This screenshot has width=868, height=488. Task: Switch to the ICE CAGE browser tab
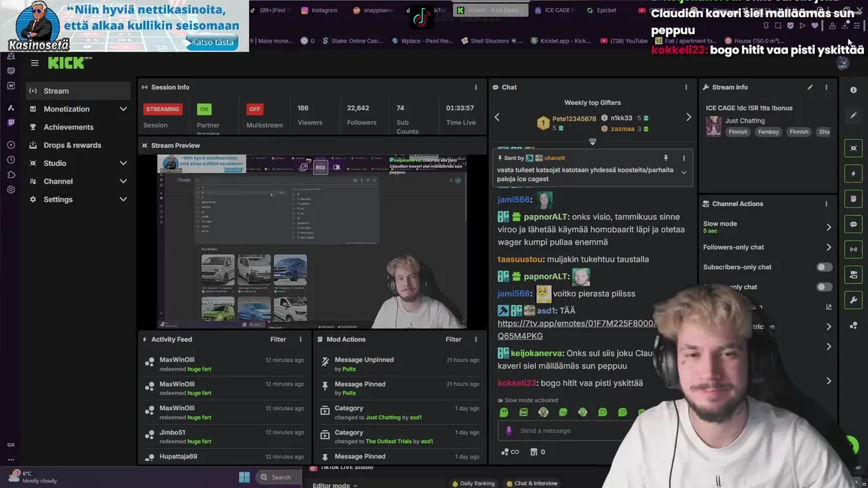click(554, 10)
